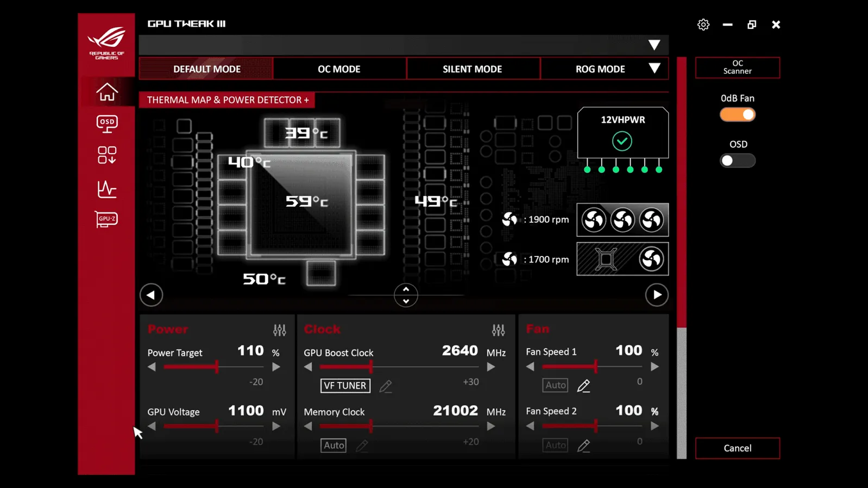The height and width of the screenshot is (488, 868).
Task: Edit the Fan Speed 1 curve
Action: pyautogui.click(x=583, y=386)
